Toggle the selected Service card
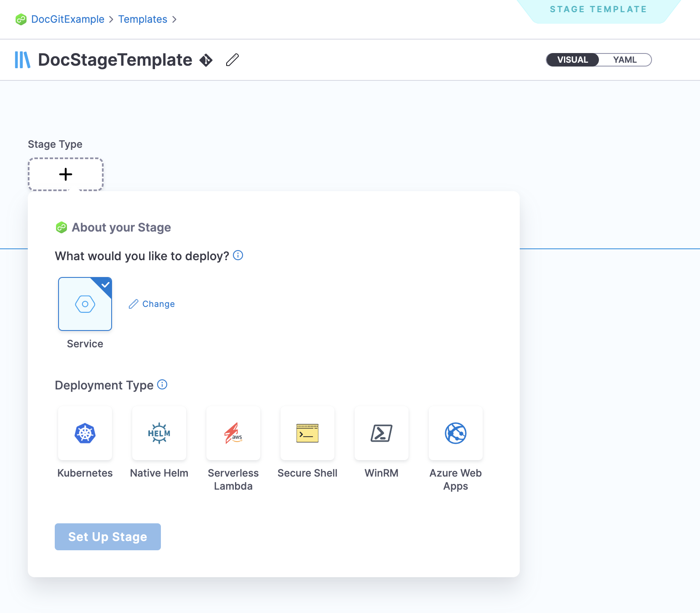This screenshot has width=700, height=613. click(x=85, y=304)
